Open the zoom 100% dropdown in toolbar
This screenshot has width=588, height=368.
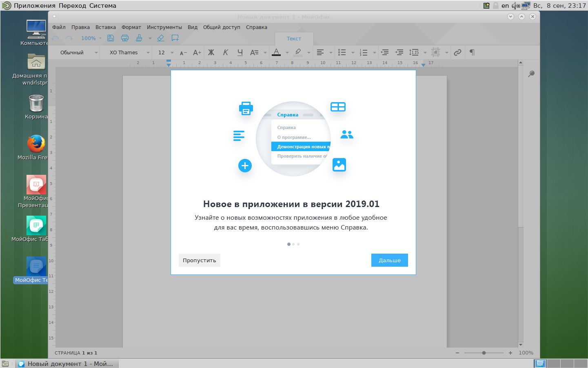pos(91,38)
